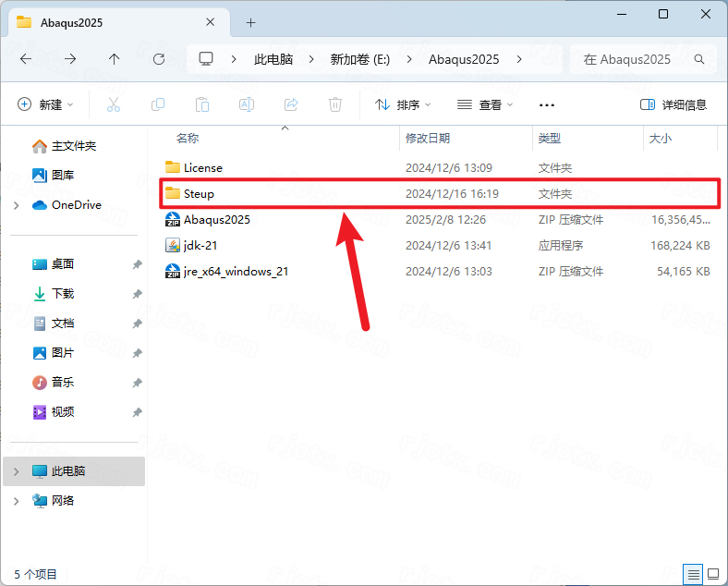Open 文档 in quick access

(54, 324)
